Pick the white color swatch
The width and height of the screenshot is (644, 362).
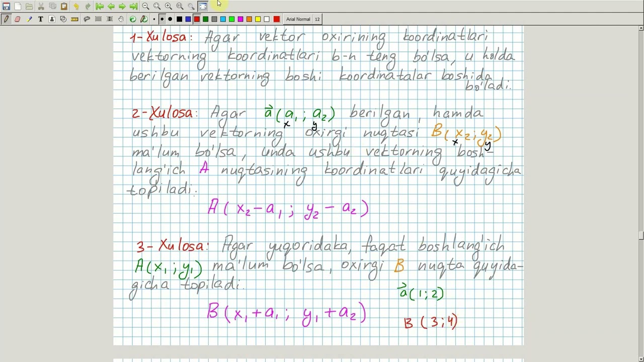(267, 19)
